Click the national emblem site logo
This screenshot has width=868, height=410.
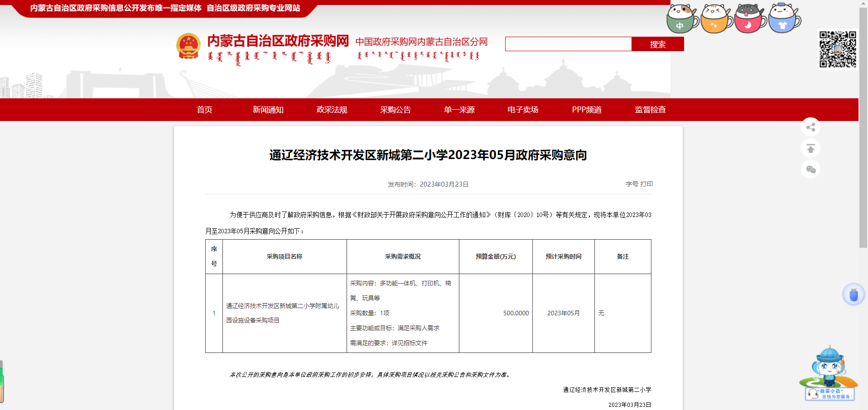click(188, 46)
